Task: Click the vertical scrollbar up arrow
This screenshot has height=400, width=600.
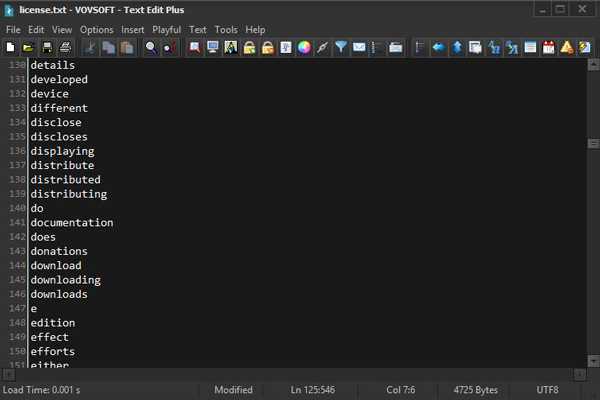Action: click(x=593, y=65)
